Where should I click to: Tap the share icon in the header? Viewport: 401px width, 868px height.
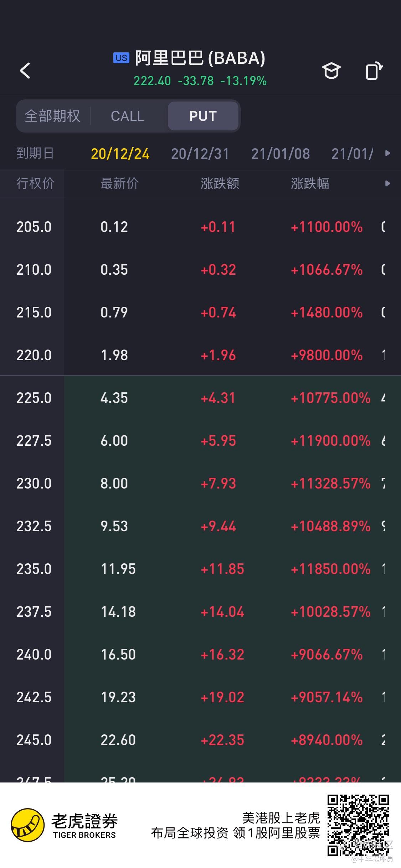coord(374,71)
